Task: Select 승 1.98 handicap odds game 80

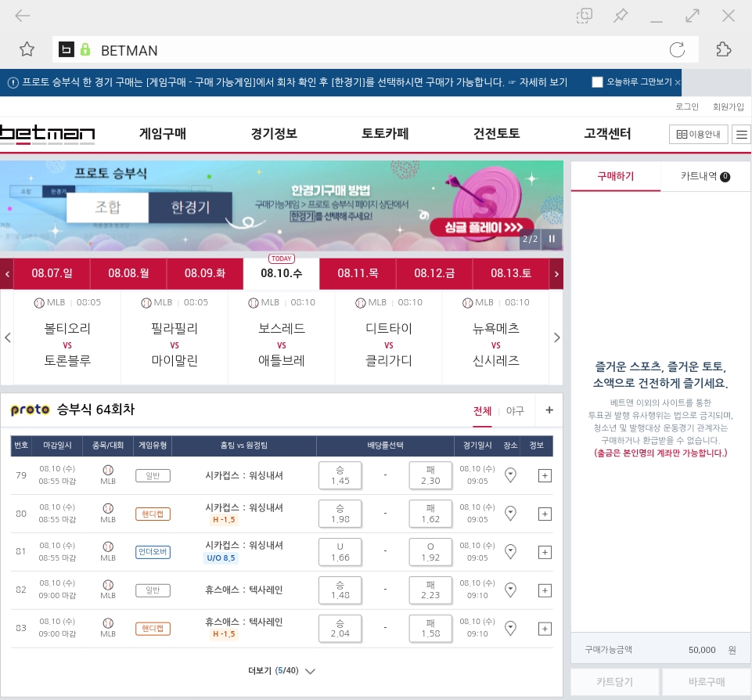Action: click(x=340, y=514)
